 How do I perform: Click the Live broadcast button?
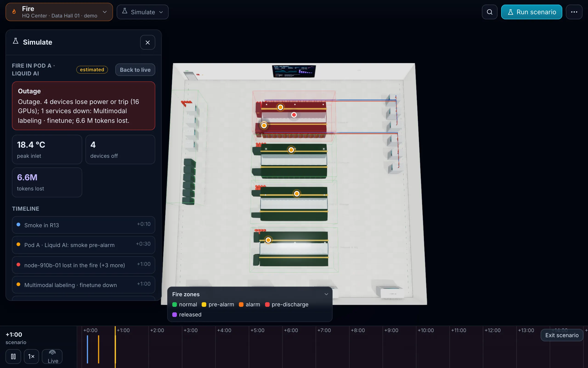tap(52, 356)
